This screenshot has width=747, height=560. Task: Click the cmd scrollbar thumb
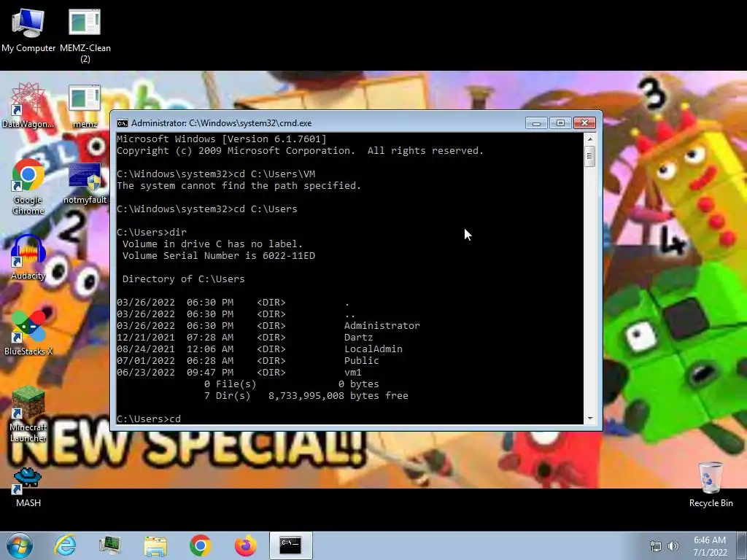[589, 156]
